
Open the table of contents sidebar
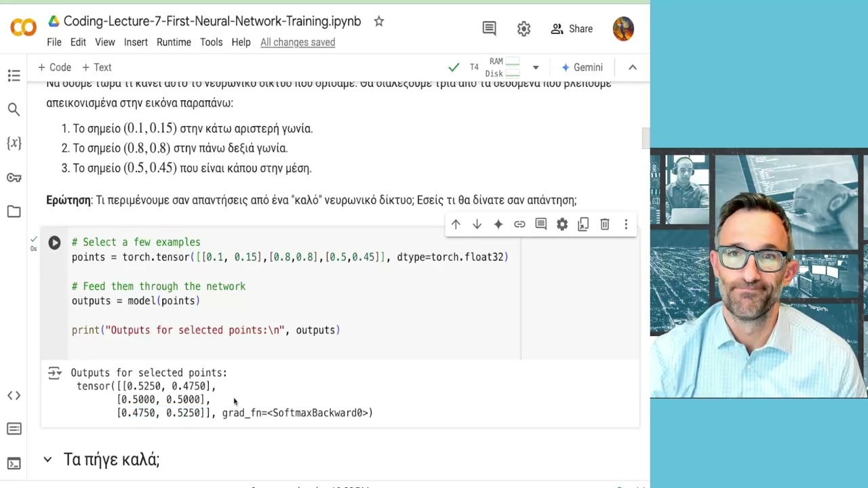[x=14, y=76]
